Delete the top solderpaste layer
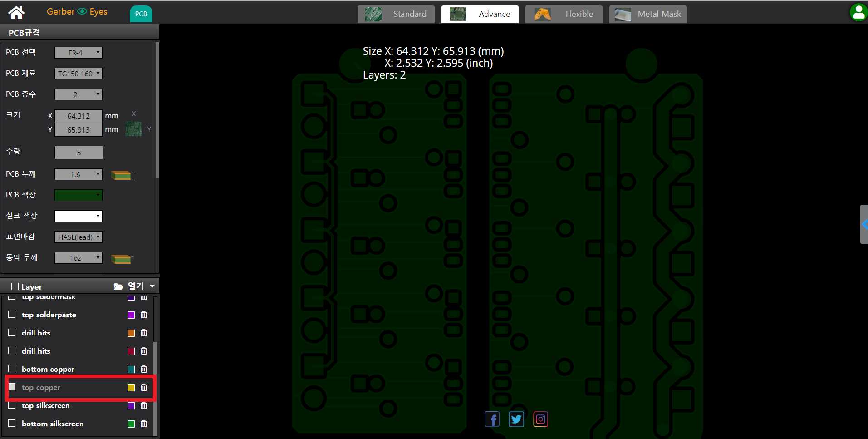The width and height of the screenshot is (868, 439). [144, 315]
